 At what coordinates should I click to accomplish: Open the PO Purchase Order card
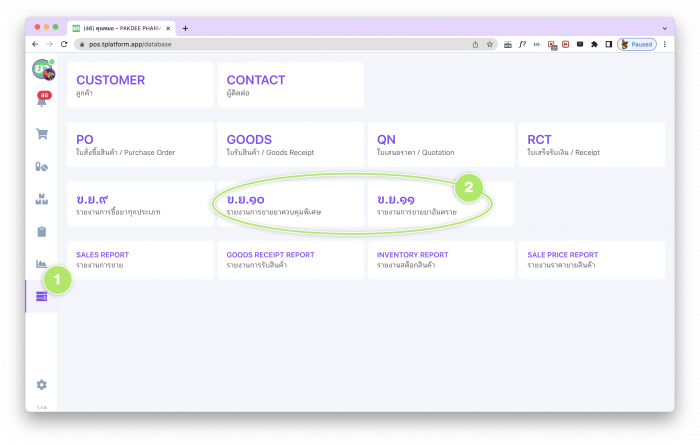pos(140,144)
